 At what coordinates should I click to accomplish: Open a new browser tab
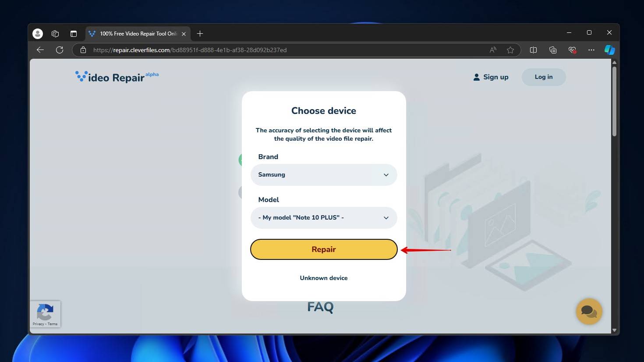(x=200, y=33)
